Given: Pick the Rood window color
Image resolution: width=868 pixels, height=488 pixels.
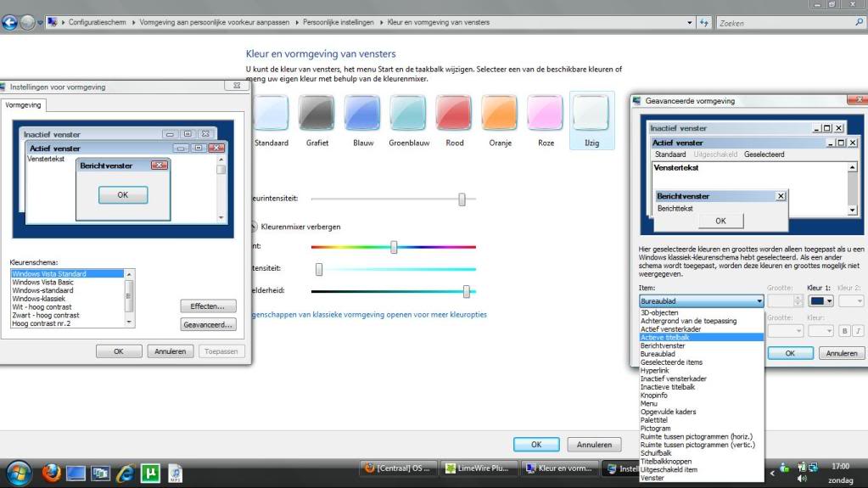Looking at the screenshot, I should pos(455,113).
